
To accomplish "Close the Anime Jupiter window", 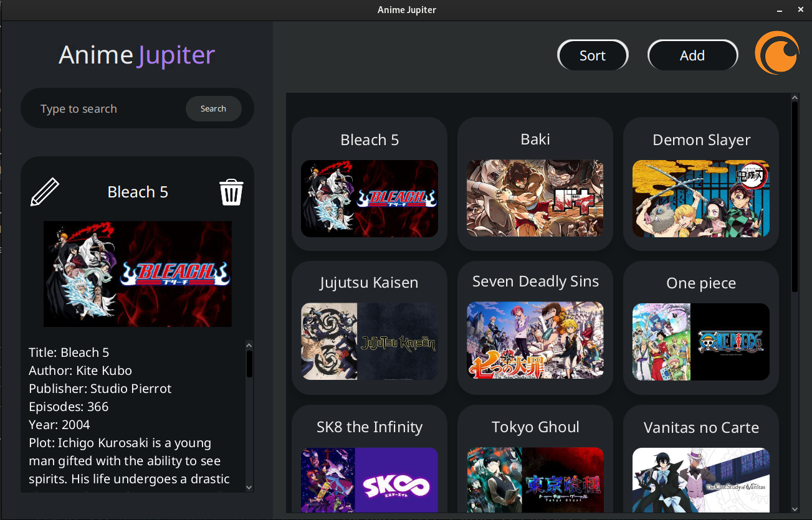I will click(801, 10).
